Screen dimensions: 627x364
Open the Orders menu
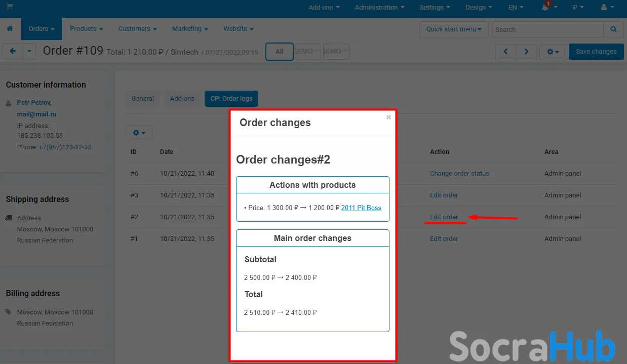[42, 29]
